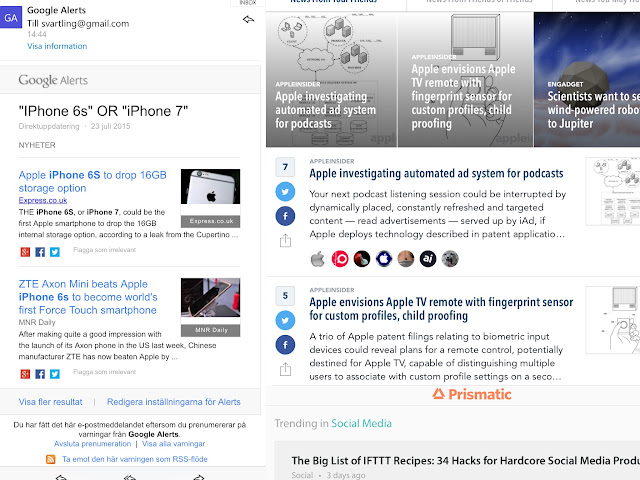Select the grey Apple logo avatar
The height and width of the screenshot is (480, 640).
pyautogui.click(x=318, y=259)
